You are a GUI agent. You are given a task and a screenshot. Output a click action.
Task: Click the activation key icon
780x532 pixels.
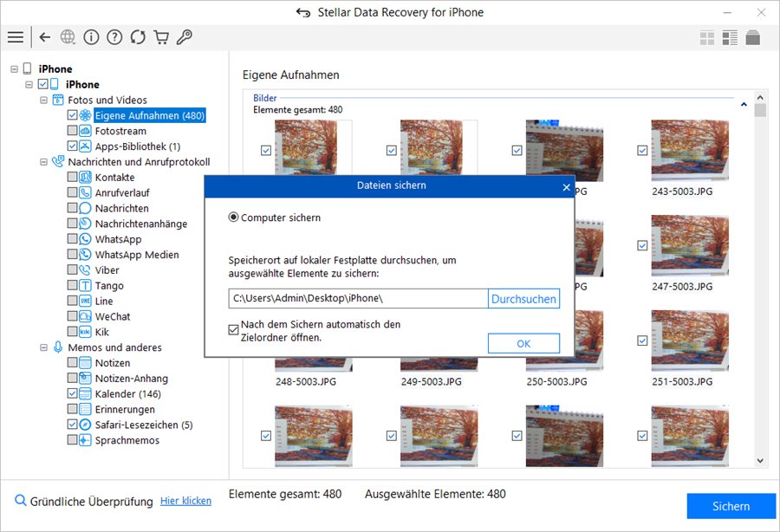coord(185,37)
